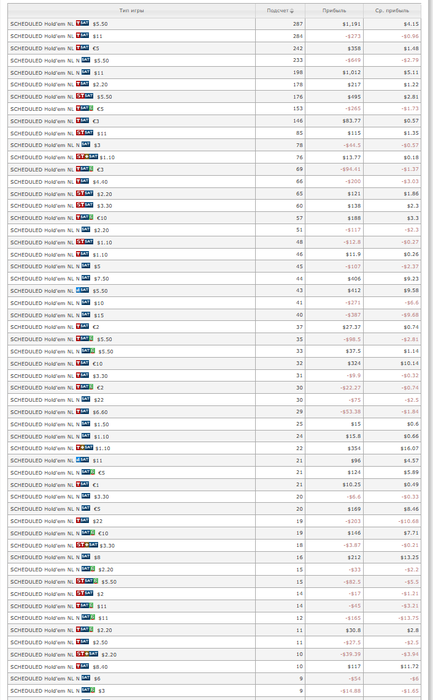Sort by the Прибыль column header
Screen dimensions: 433x700
pyautogui.click(x=334, y=10)
